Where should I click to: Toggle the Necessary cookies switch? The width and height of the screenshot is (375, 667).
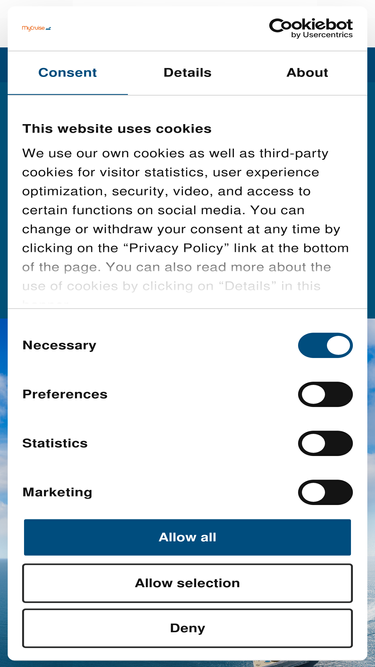tap(325, 345)
